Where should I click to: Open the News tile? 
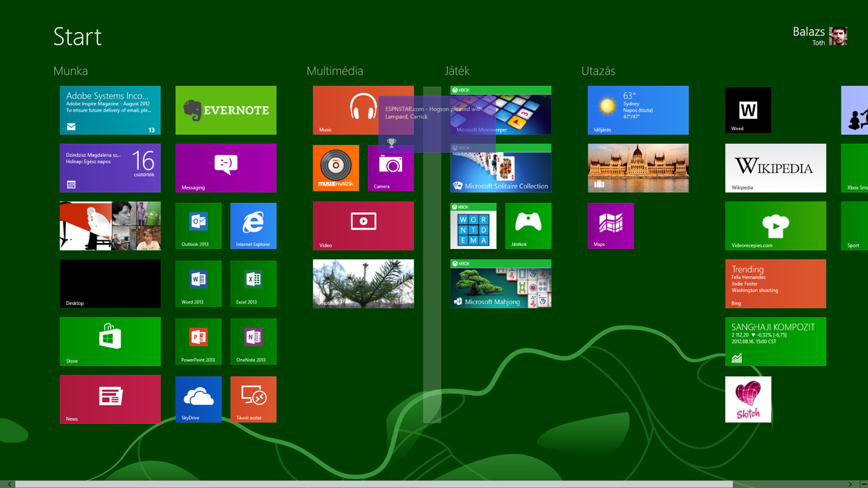coord(110,399)
